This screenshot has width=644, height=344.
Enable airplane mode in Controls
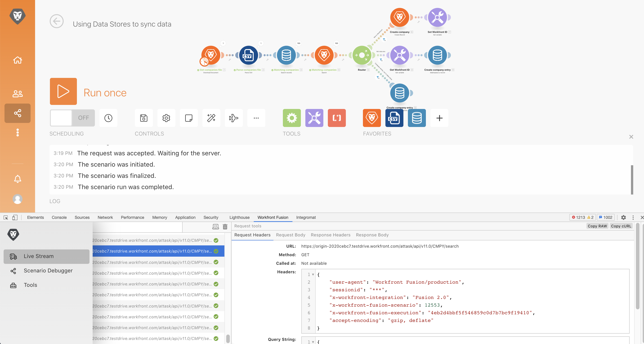point(233,118)
